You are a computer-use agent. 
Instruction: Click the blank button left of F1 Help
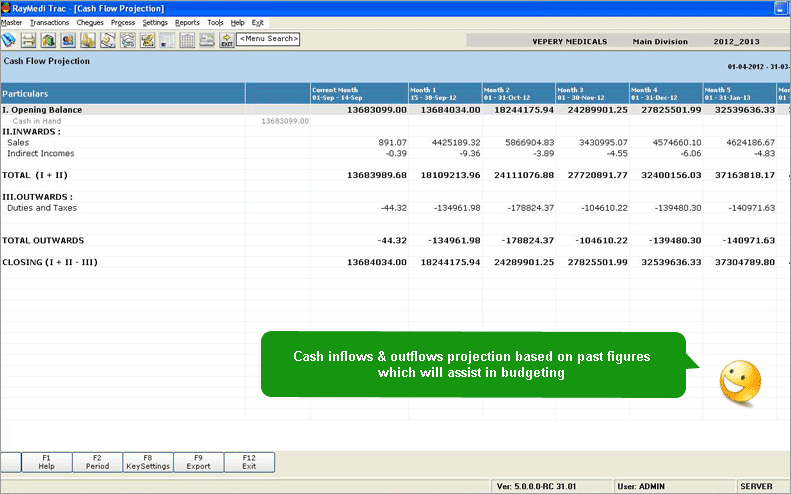(11, 462)
